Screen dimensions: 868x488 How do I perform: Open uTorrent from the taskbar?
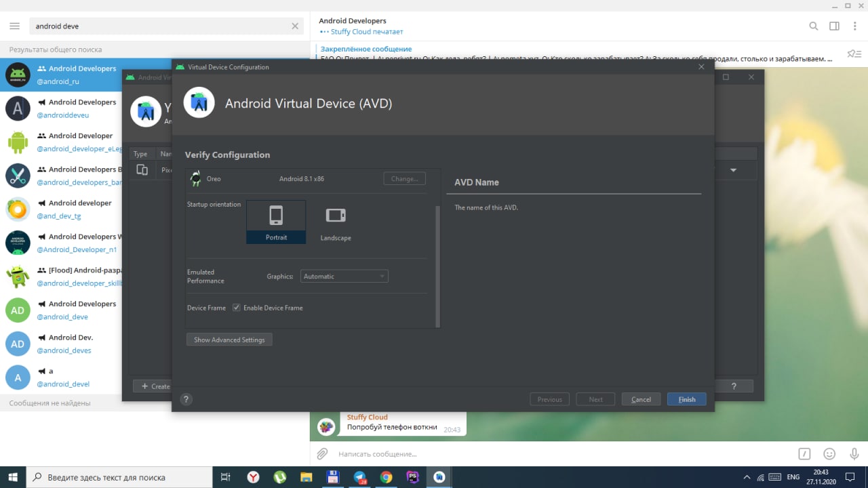[x=279, y=477]
